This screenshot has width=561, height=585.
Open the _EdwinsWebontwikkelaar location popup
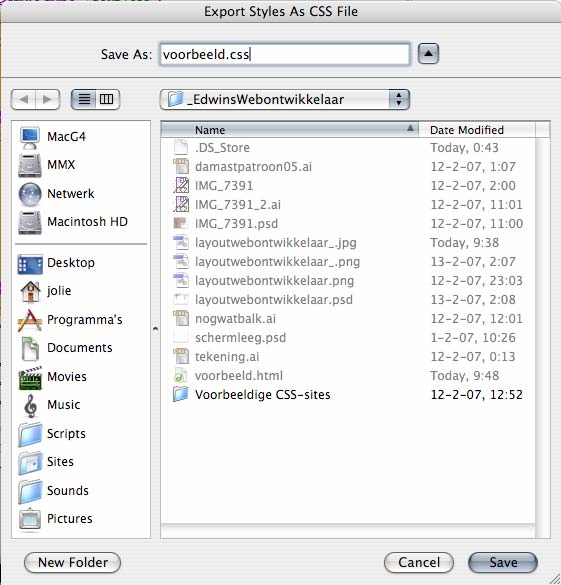285,100
